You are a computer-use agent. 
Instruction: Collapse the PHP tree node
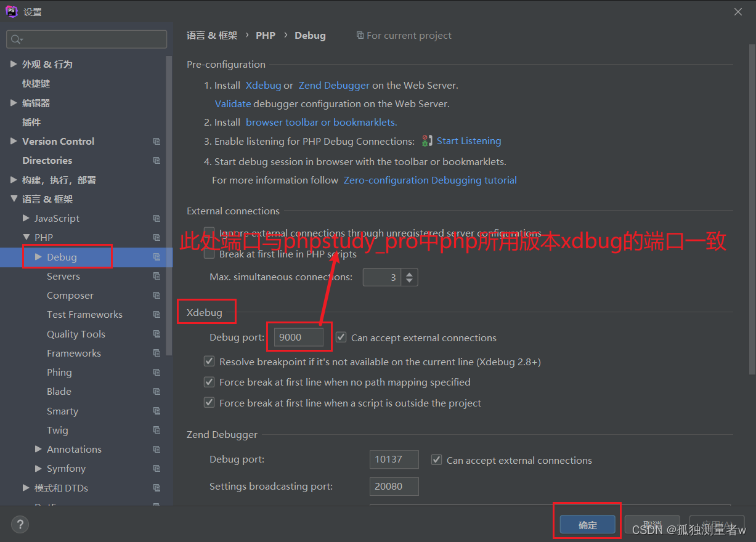(x=25, y=237)
